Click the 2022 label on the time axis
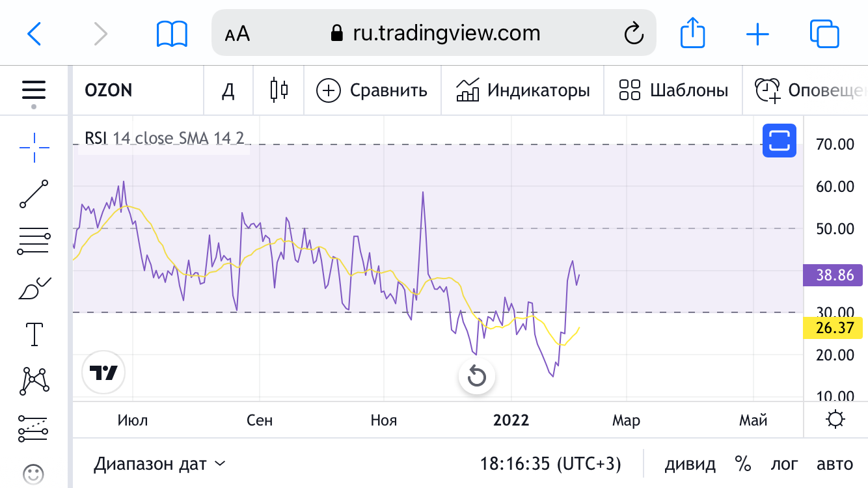Image resolution: width=868 pixels, height=488 pixels. (x=511, y=420)
